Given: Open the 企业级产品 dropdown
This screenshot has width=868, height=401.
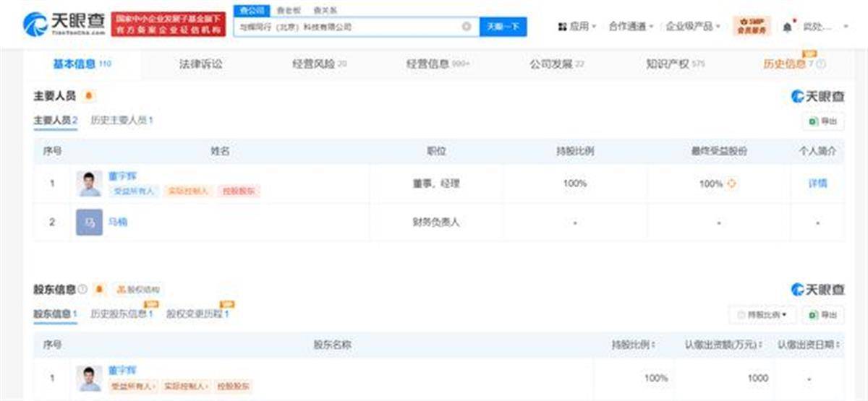Looking at the screenshot, I should coord(693,27).
